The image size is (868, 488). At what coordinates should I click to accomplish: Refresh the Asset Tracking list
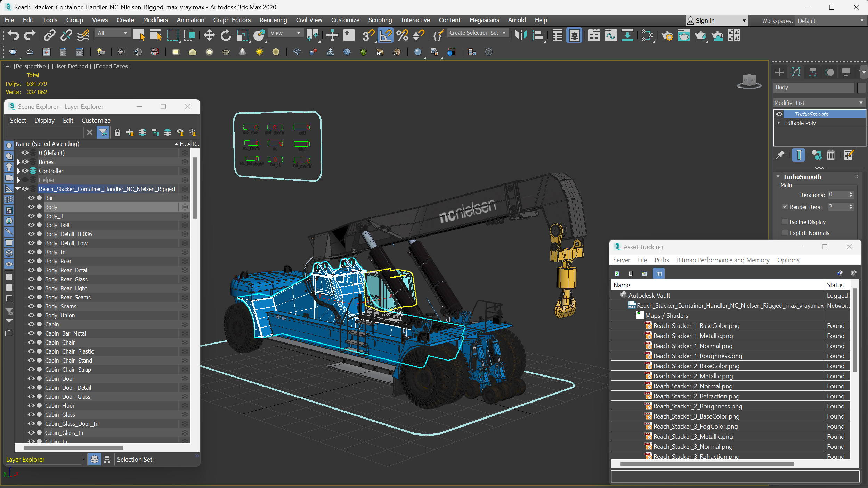(x=617, y=274)
